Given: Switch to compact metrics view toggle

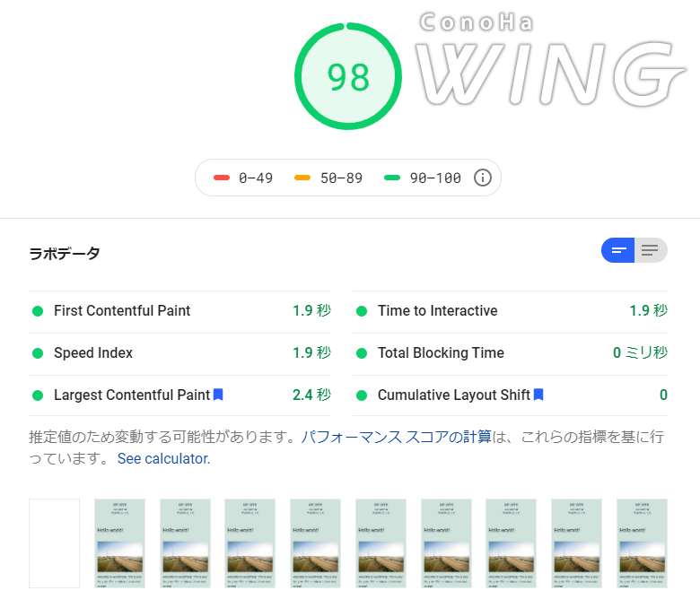Looking at the screenshot, I should 617,250.
